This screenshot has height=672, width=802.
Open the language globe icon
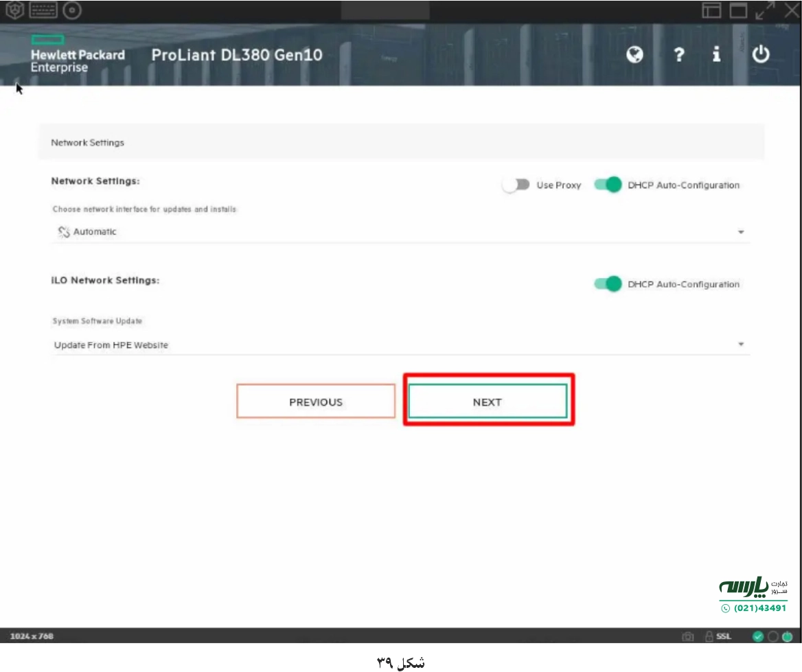pyautogui.click(x=634, y=56)
